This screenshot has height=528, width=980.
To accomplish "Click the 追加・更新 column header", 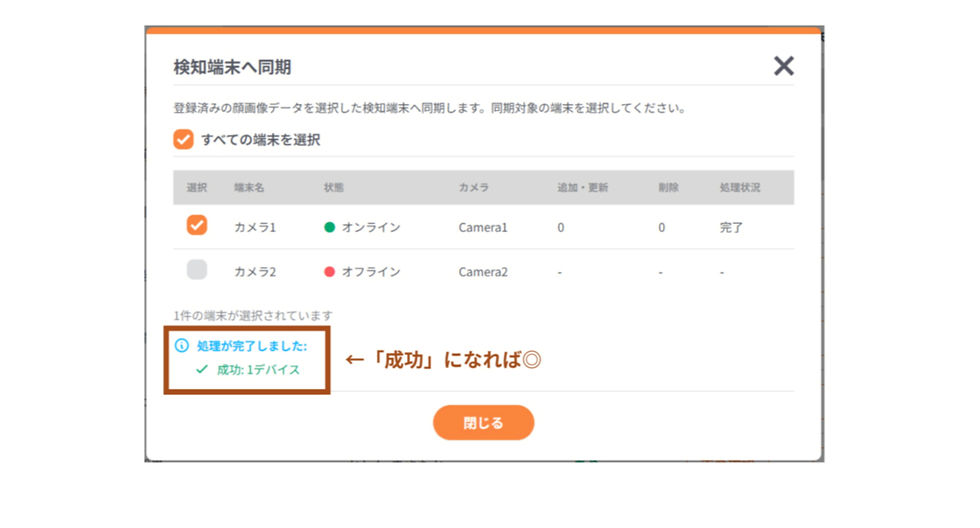I will click(582, 187).
